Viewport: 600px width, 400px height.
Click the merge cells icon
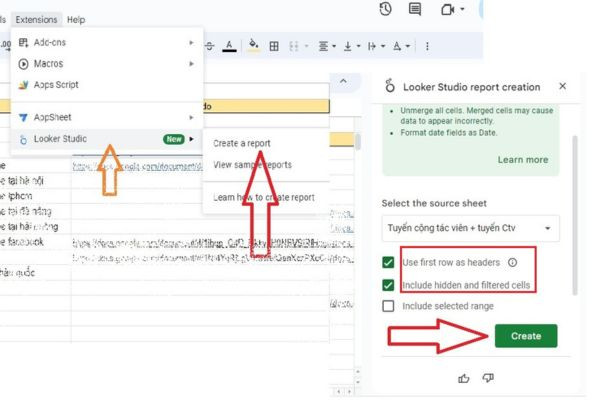[293, 46]
